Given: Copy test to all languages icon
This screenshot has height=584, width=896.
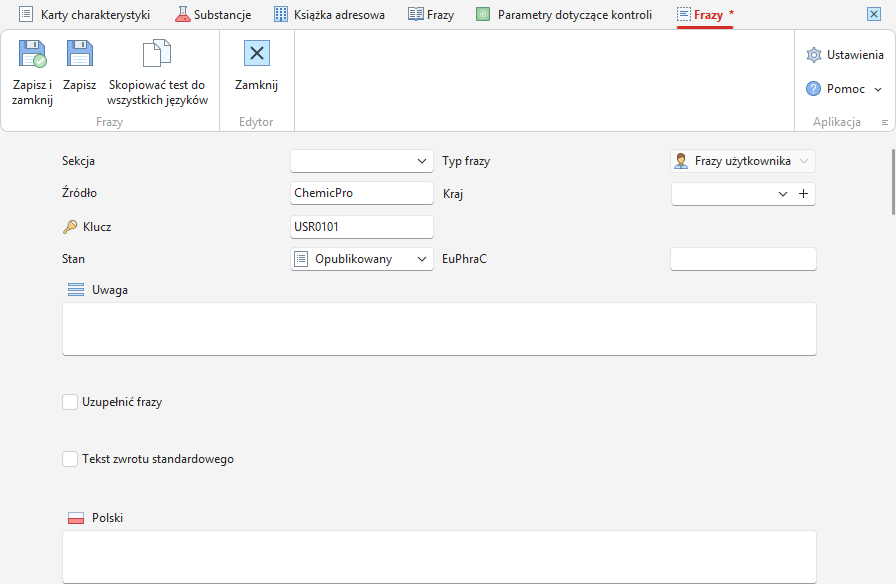Looking at the screenshot, I should (x=157, y=54).
